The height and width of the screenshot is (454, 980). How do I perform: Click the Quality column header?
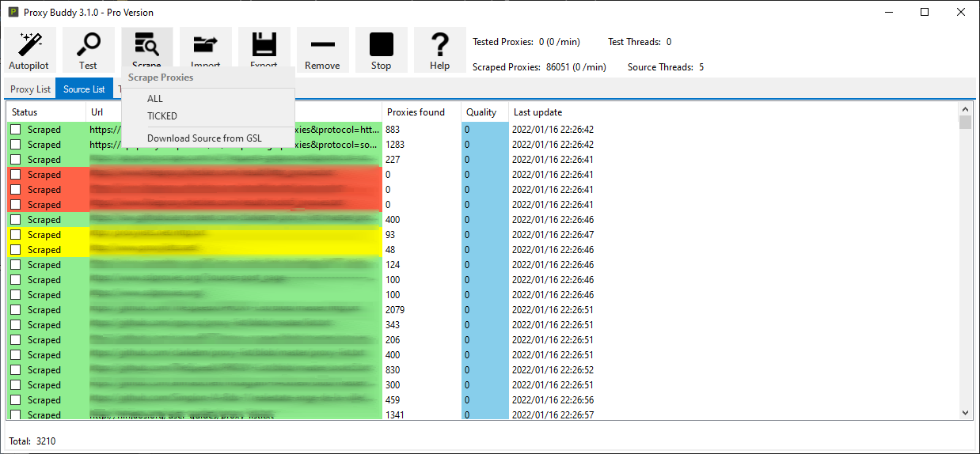481,112
